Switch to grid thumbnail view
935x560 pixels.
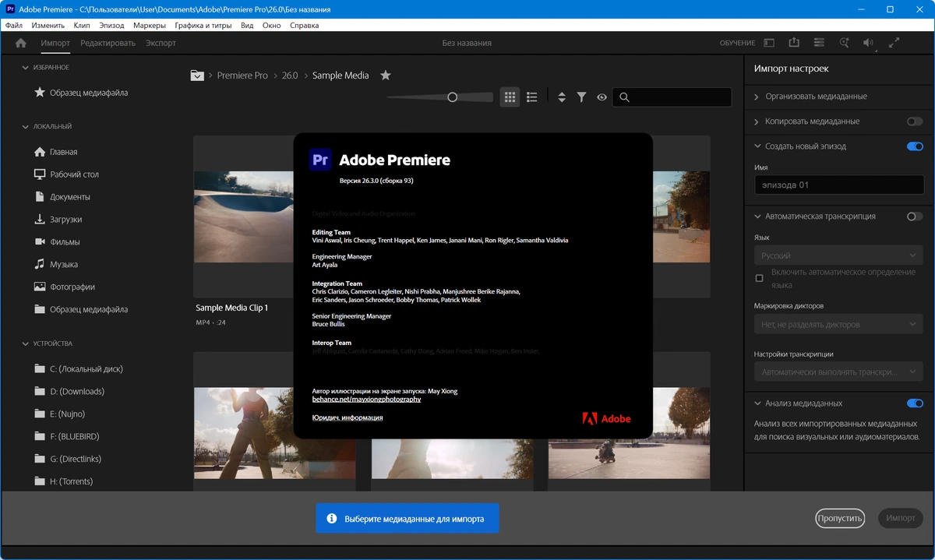pyautogui.click(x=510, y=97)
